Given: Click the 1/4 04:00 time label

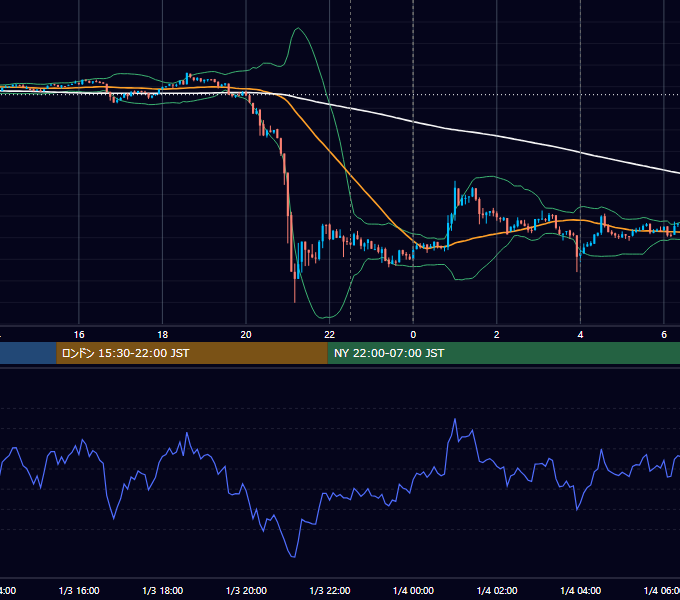Looking at the screenshot, I should pyautogui.click(x=581, y=590).
